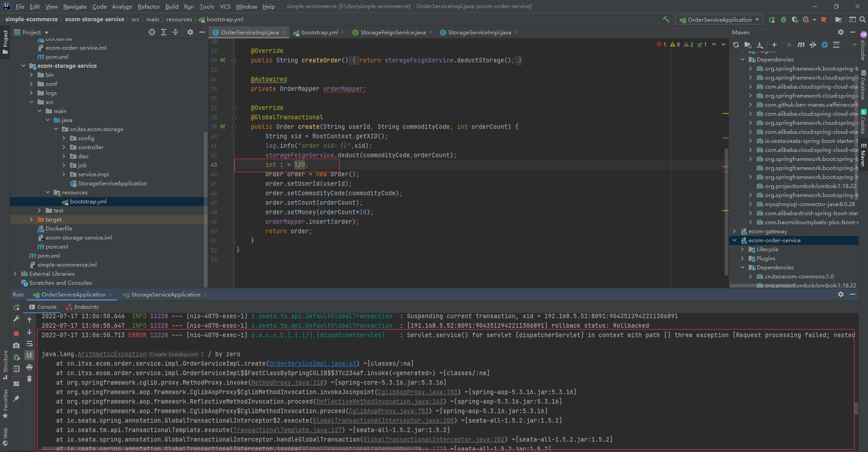Viewport: 868px width, 452px height.
Task: Open the Refactor menu
Action: pos(149,6)
